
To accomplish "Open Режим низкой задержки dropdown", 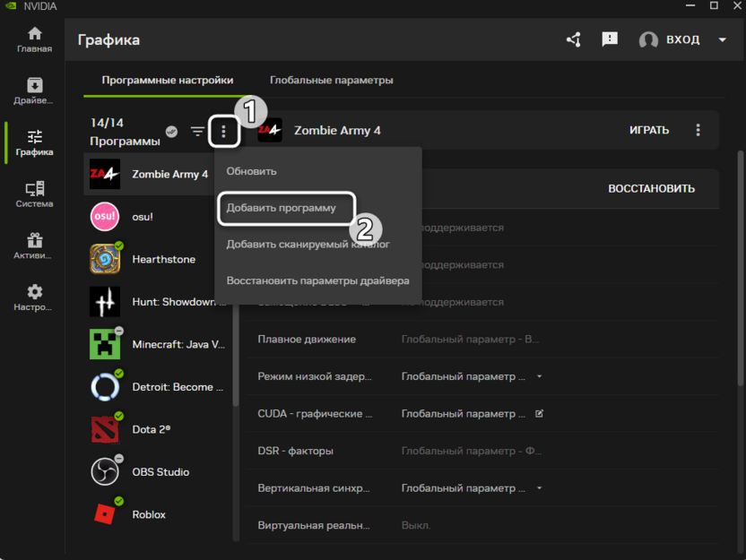I will pyautogui.click(x=540, y=376).
